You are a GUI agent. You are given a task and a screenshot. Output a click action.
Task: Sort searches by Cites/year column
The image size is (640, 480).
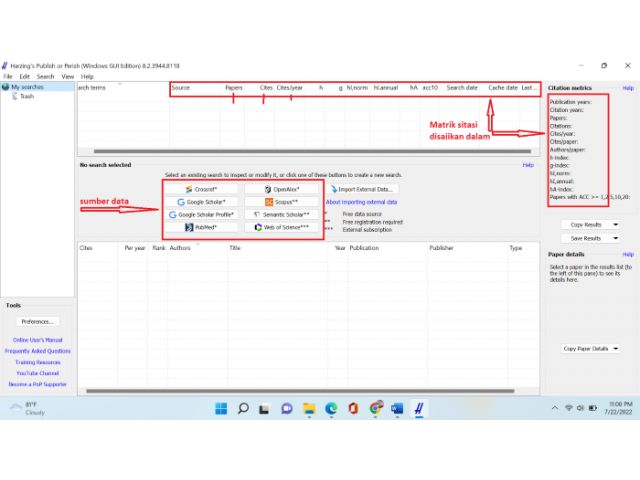click(x=290, y=88)
